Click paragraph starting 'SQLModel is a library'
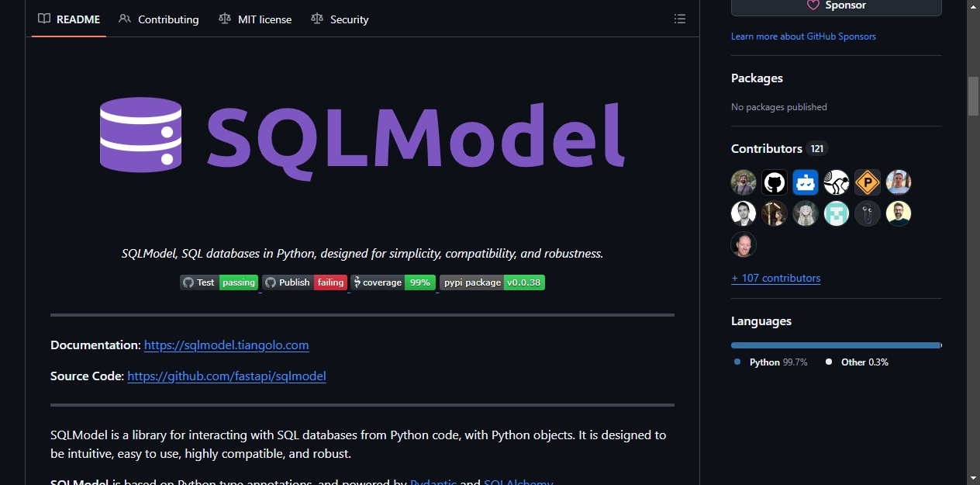Image resolution: width=980 pixels, height=485 pixels. [x=358, y=445]
